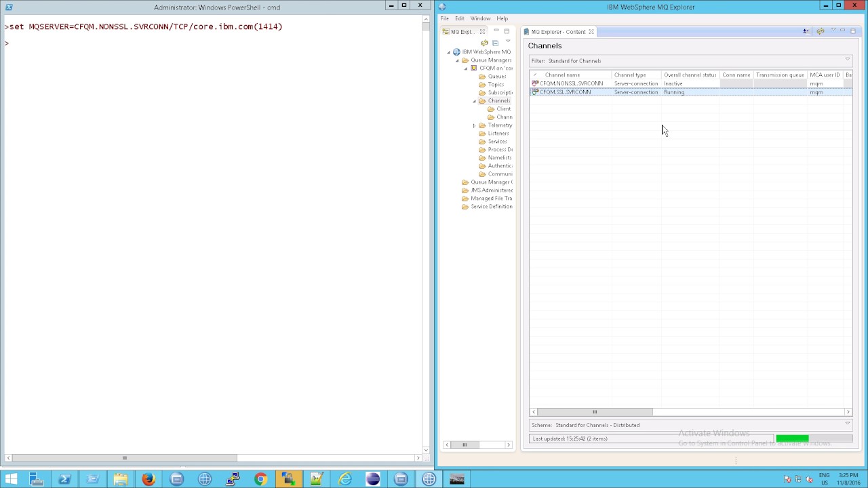Image resolution: width=868 pixels, height=488 pixels.
Task: Click the collapse all icon in Navigator toolbar
Action: [x=495, y=43]
